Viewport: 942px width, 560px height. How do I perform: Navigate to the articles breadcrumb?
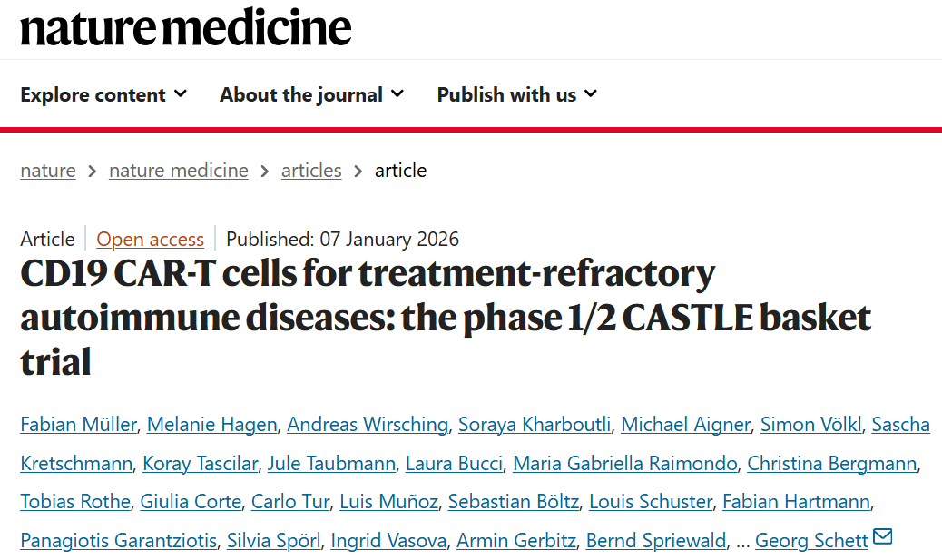(311, 171)
